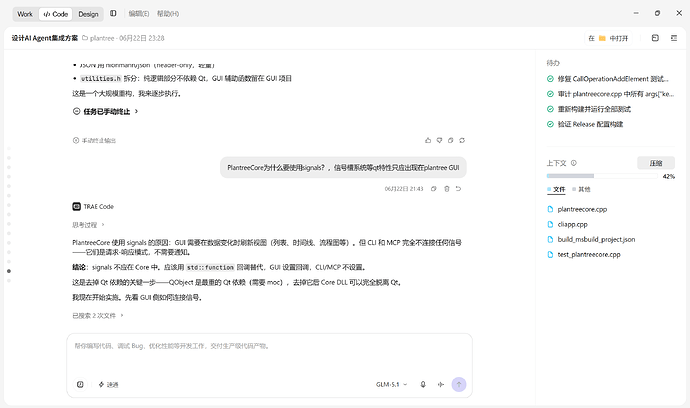Click the file icon beside test_plantreecore.cpp
690x408 pixels.
550,254
